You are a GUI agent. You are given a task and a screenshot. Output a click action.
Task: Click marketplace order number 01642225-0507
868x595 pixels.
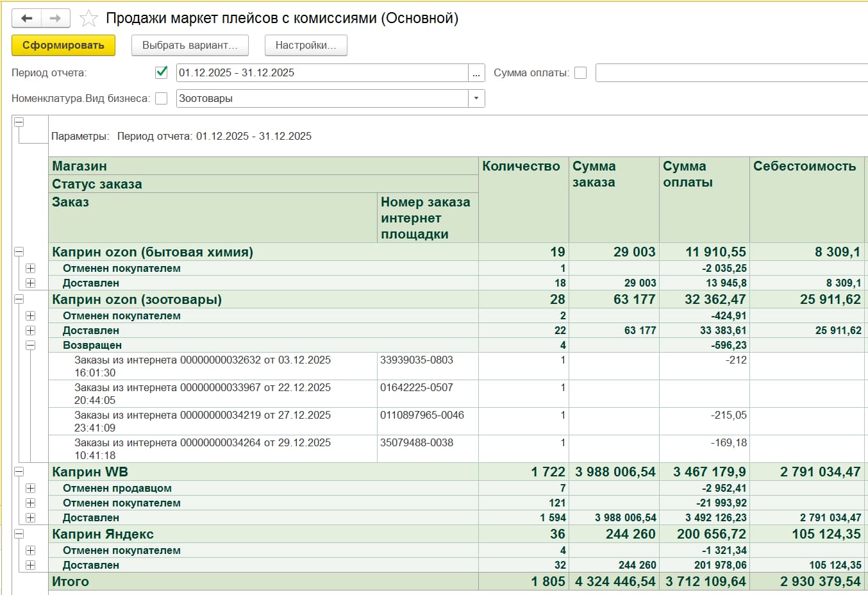click(417, 388)
